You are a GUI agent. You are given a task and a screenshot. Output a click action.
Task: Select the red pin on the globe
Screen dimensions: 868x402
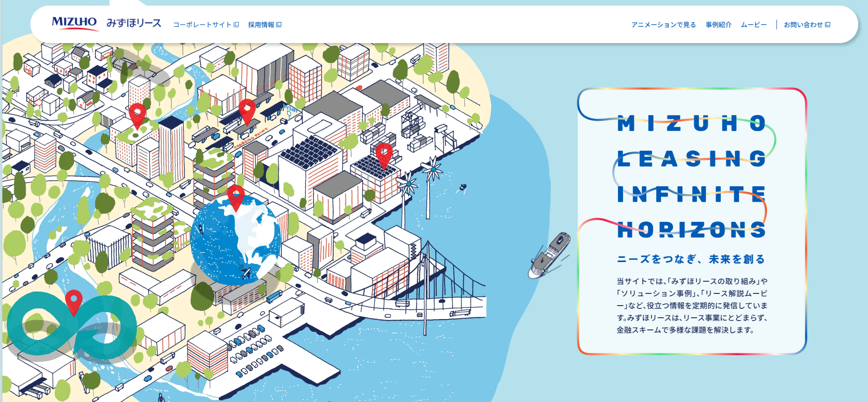(236, 198)
